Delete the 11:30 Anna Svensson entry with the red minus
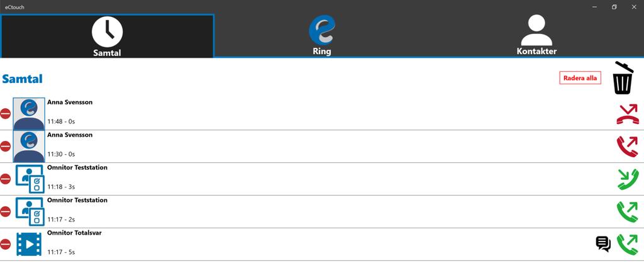This screenshot has width=644, height=278. tap(5, 146)
